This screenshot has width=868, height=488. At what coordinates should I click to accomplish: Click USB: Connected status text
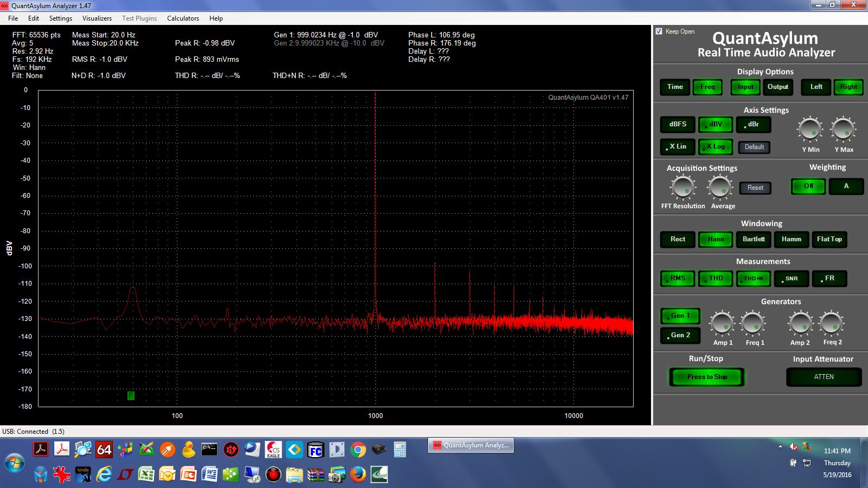(x=33, y=432)
